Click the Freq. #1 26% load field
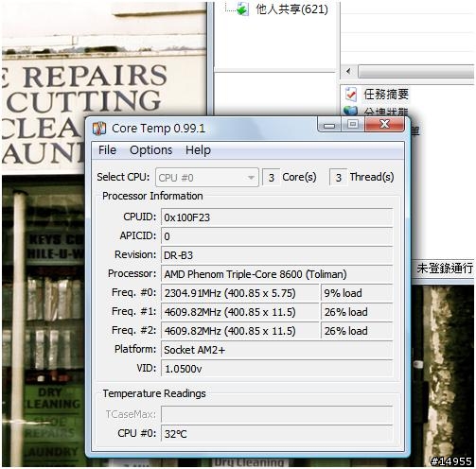The width and height of the screenshot is (476, 469). click(357, 312)
